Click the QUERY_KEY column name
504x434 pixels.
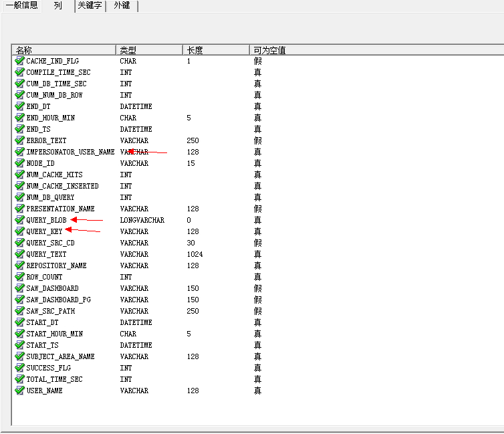click(x=44, y=231)
